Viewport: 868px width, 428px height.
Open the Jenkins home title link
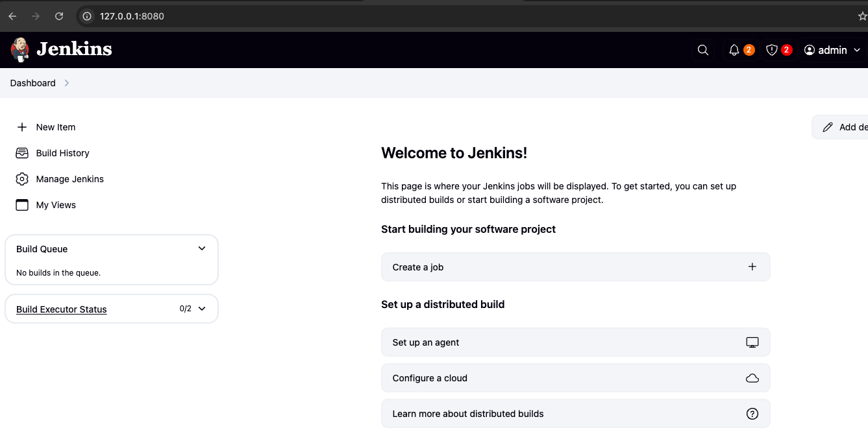[x=74, y=49]
